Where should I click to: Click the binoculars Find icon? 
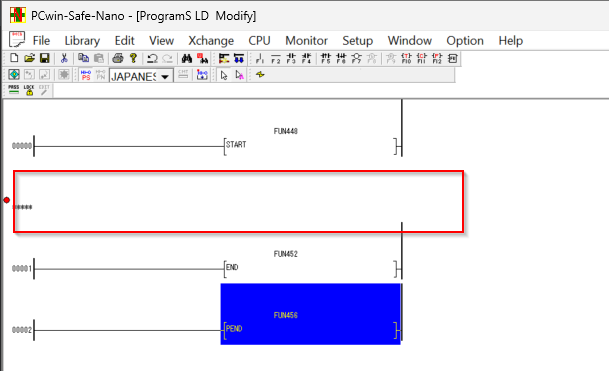187,58
